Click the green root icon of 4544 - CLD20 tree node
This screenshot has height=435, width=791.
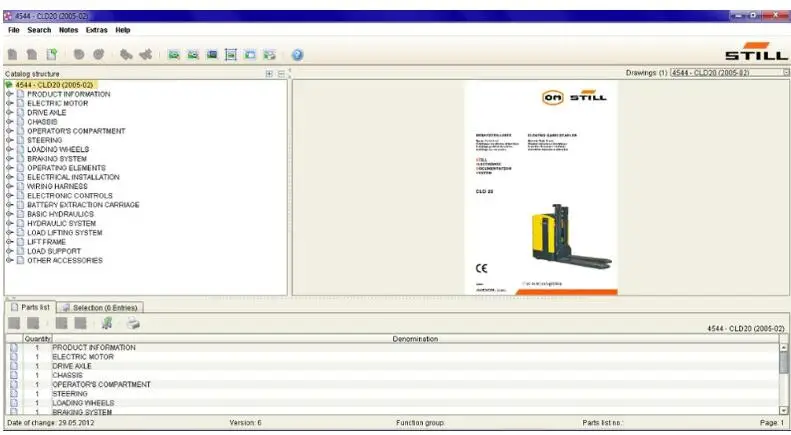(x=9, y=85)
